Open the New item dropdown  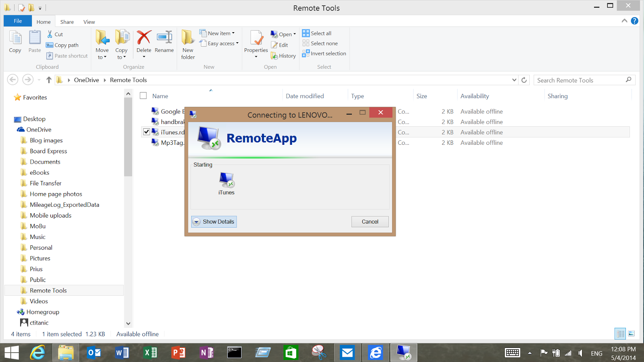pyautogui.click(x=217, y=33)
